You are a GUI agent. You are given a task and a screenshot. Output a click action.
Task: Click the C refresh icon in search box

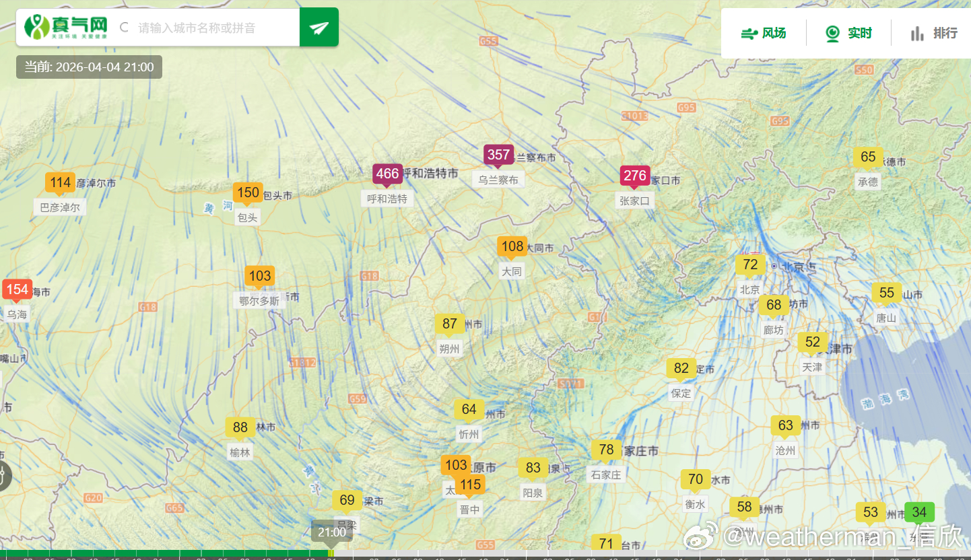point(123,28)
